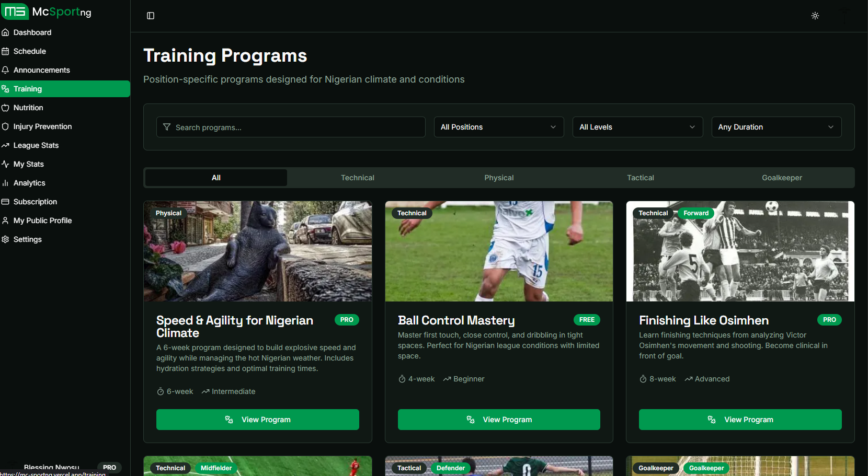This screenshot has width=868, height=476.
Task: Open Announcements via the bell icon
Action: [x=5, y=69]
